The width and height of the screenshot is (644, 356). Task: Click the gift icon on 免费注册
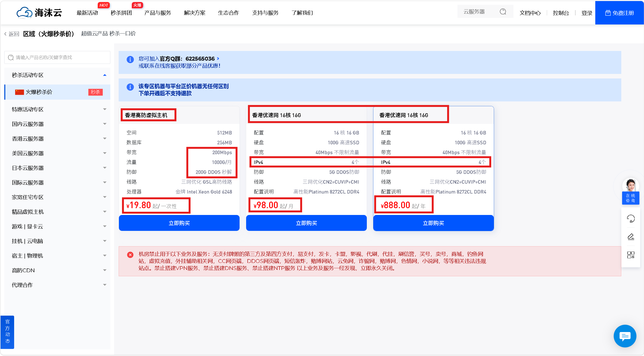[x=608, y=13]
